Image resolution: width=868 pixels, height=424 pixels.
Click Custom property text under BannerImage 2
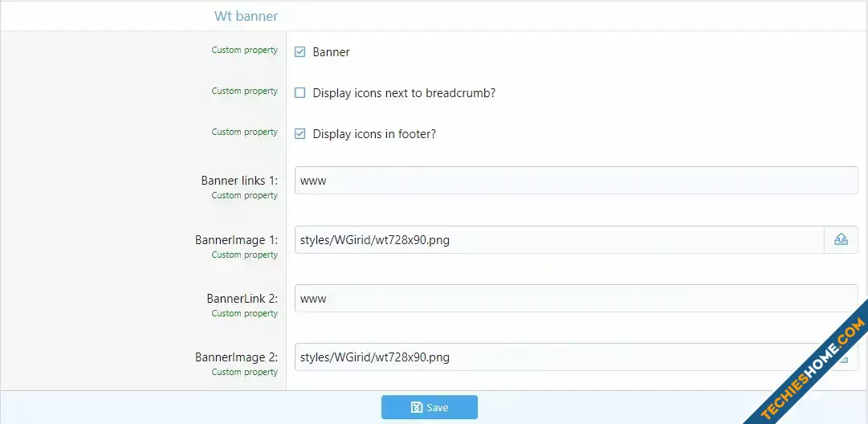[245, 372]
